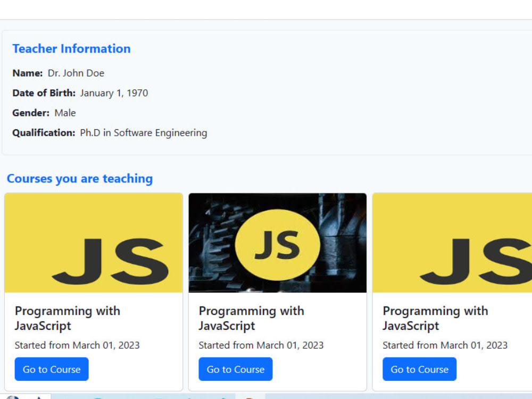Click the Name: label
Screen dimensions: 532x399
28,73
